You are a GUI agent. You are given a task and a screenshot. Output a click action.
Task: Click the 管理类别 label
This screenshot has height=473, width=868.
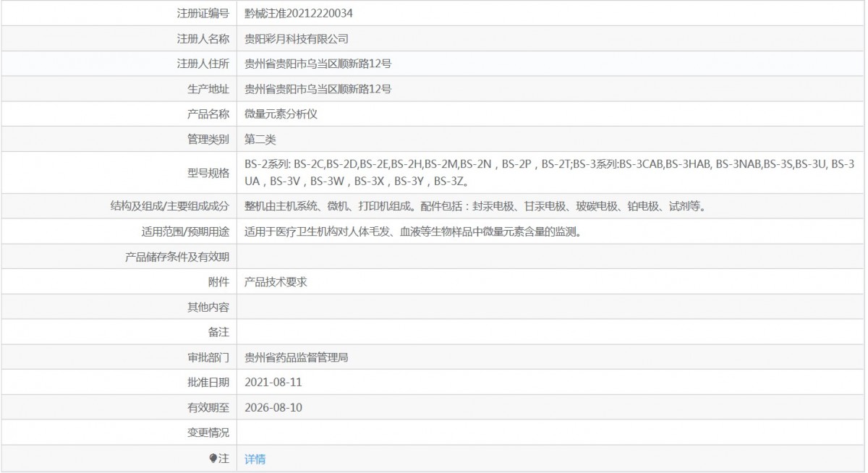pyautogui.click(x=208, y=140)
